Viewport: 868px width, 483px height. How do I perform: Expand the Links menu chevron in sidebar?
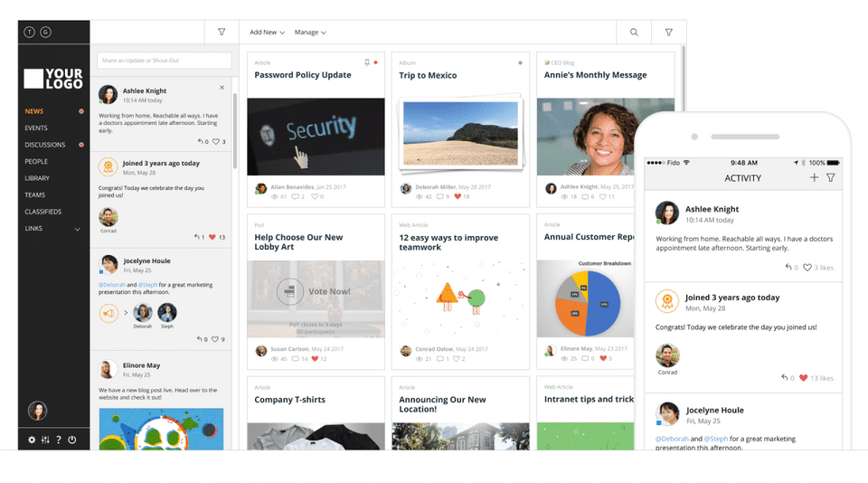click(x=78, y=229)
